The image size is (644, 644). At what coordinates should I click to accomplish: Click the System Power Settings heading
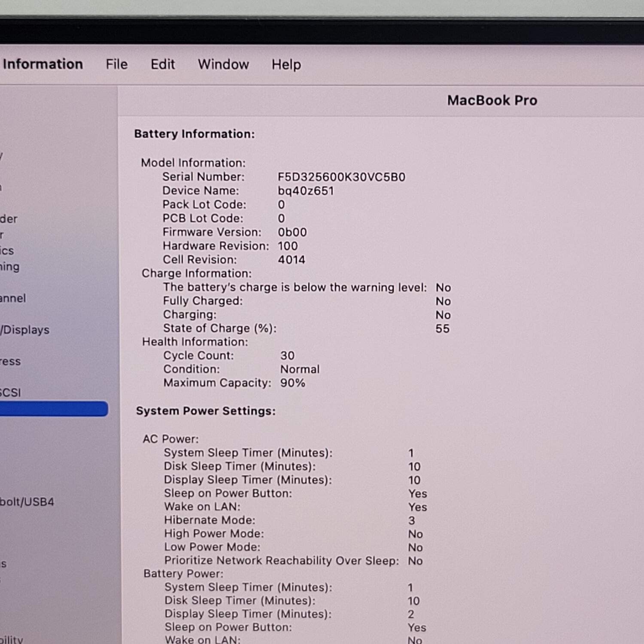pyautogui.click(x=206, y=411)
